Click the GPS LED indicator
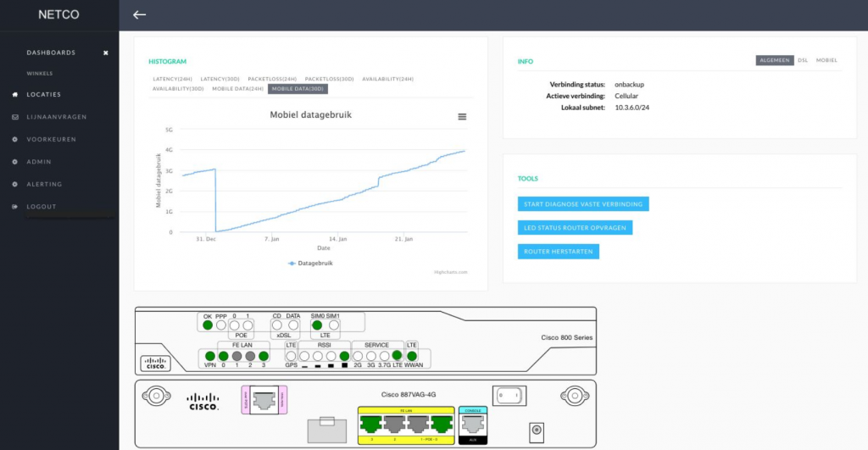This screenshot has height=450, width=868. pos(291,356)
